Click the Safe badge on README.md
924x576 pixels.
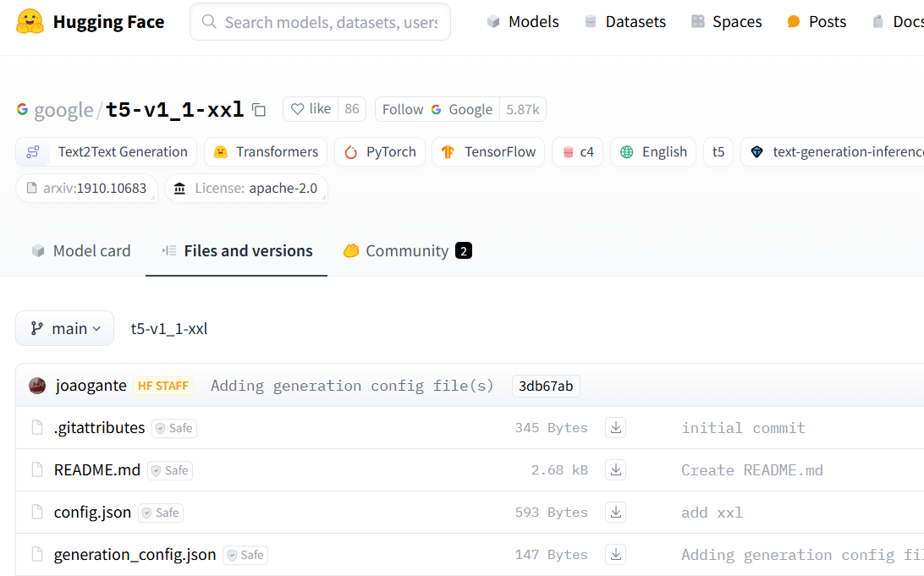pyautogui.click(x=170, y=470)
